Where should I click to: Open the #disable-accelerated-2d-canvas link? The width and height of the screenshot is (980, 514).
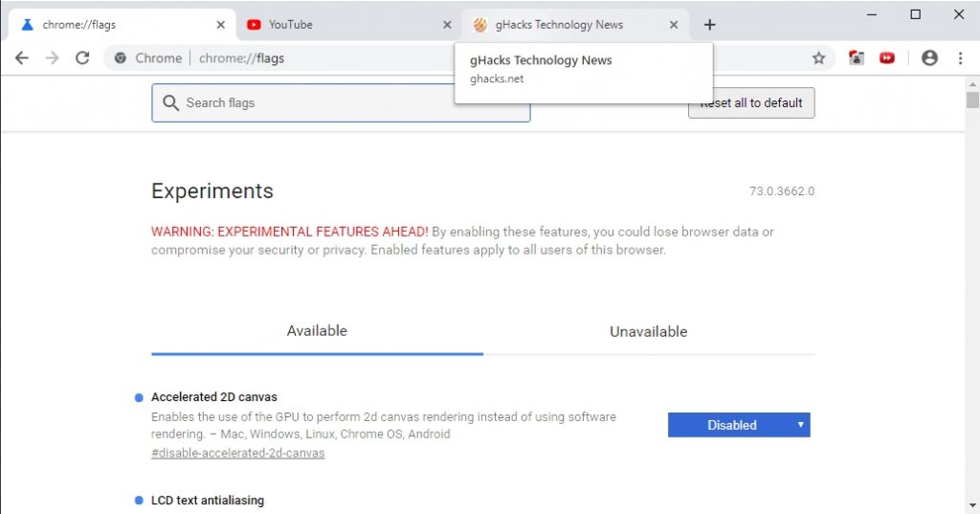(237, 453)
